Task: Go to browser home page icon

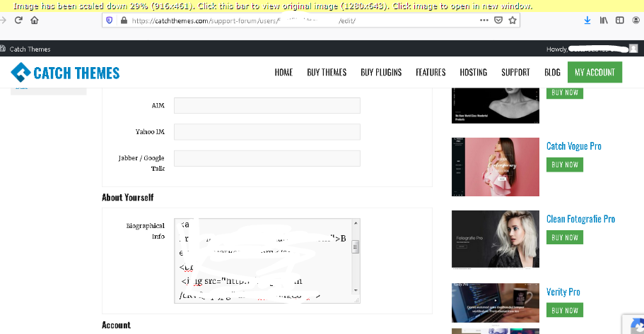Action: [x=35, y=20]
